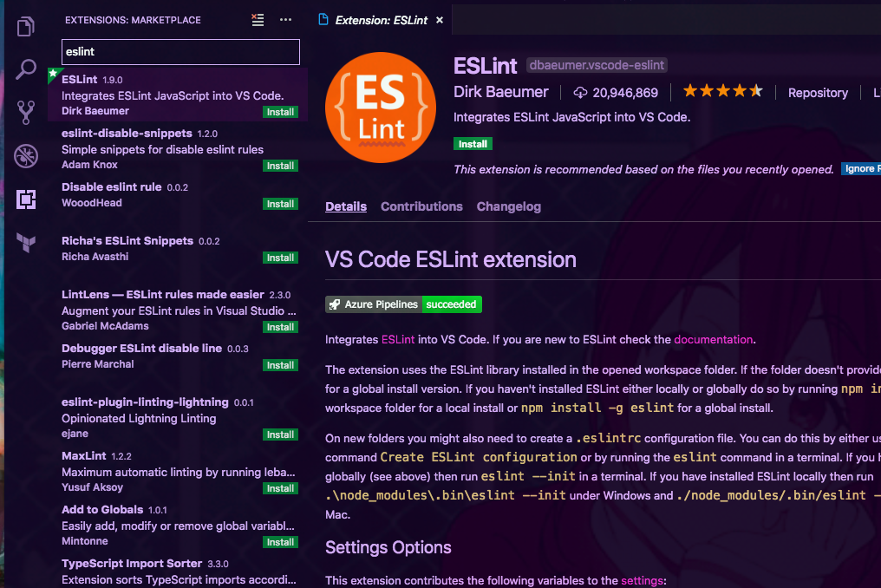Open the Azure Pipelines succeeded badge
Image resolution: width=881 pixels, height=588 pixels.
pos(403,304)
